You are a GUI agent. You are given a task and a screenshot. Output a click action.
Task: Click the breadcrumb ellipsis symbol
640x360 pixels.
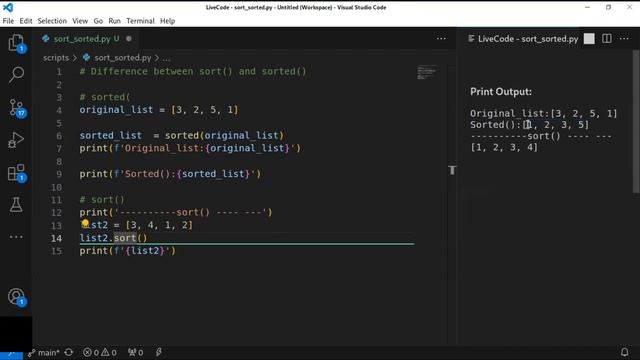pos(167,58)
